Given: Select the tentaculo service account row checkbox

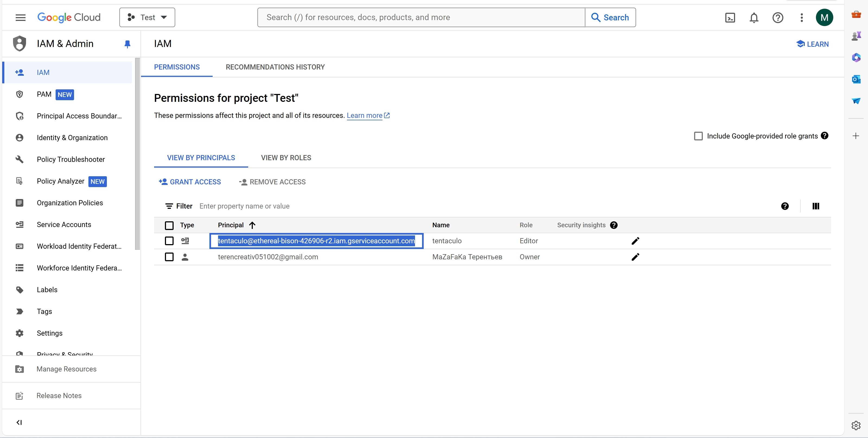Looking at the screenshot, I should [x=169, y=241].
